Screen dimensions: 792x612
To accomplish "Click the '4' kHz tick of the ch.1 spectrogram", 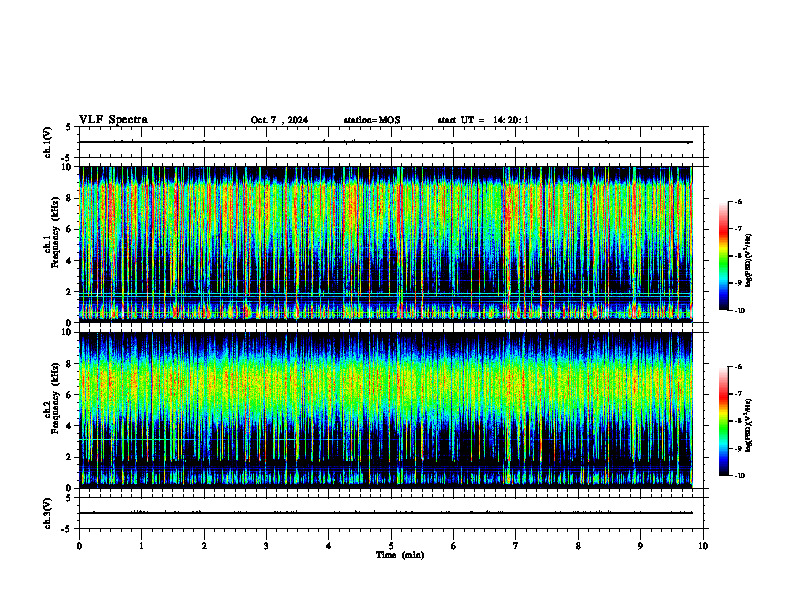I will click(69, 261).
